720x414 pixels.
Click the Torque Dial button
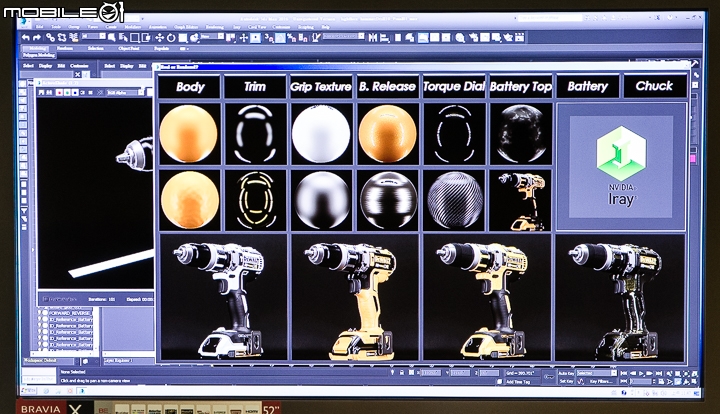pos(454,86)
